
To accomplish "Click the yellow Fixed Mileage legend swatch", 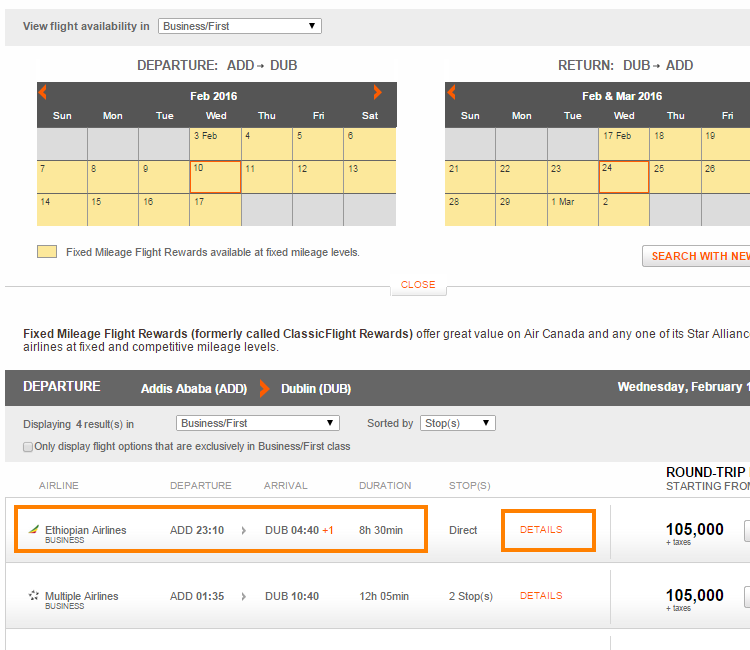I will click(x=47, y=252).
